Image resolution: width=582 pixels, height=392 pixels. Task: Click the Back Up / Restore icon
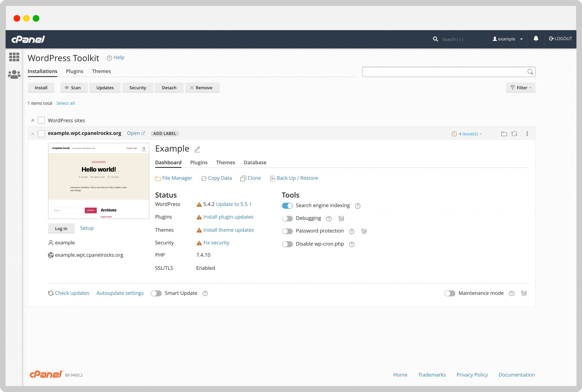[272, 178]
